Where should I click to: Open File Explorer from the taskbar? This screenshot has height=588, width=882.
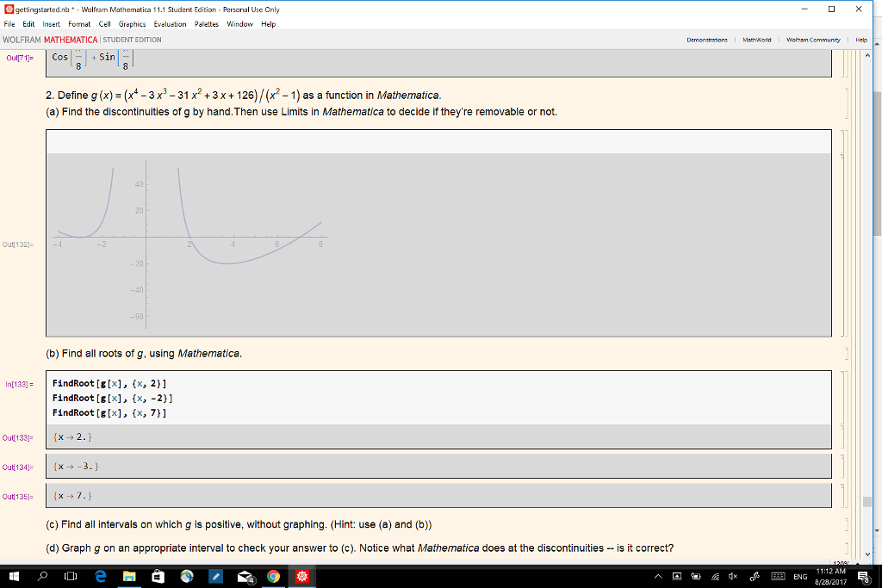click(129, 576)
